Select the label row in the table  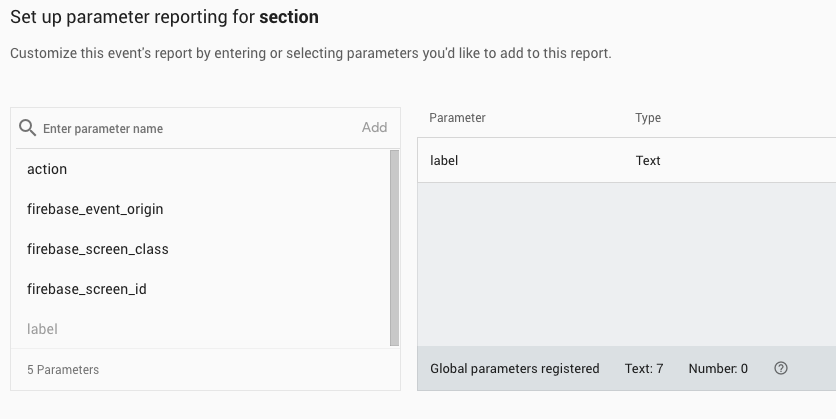tap(444, 160)
